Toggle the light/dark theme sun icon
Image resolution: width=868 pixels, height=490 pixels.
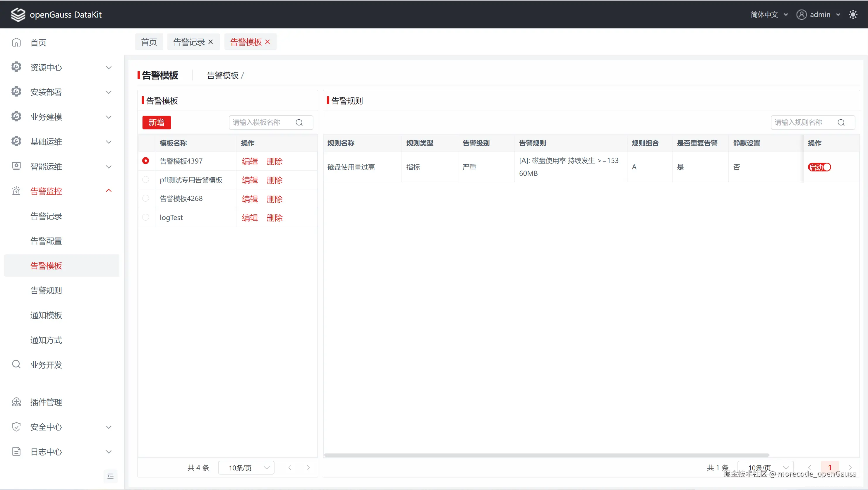[853, 15]
